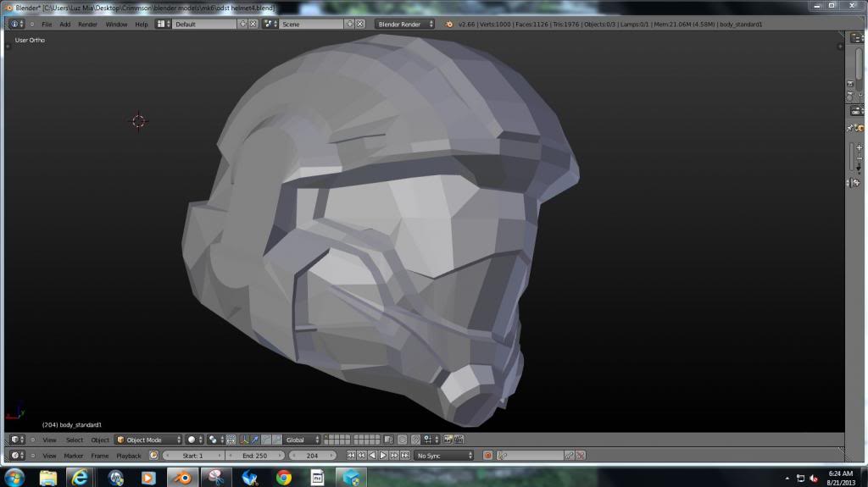Open the Window menu

(116, 25)
